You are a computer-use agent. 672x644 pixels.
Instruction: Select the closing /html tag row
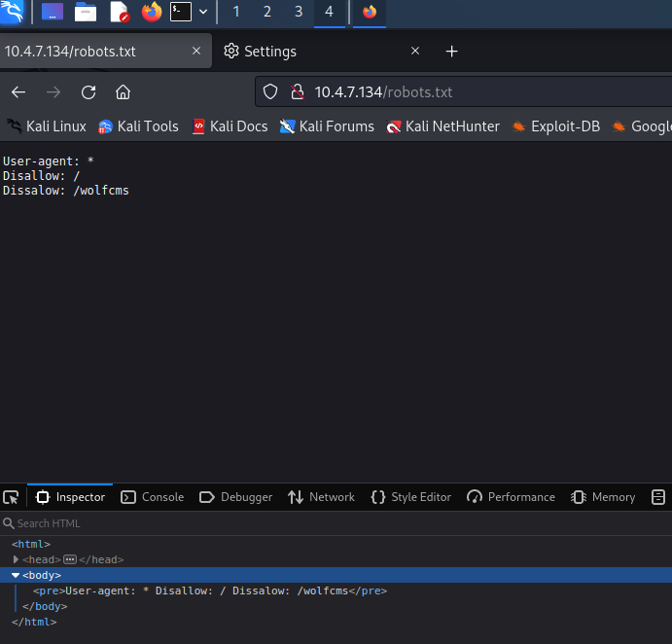point(34,623)
